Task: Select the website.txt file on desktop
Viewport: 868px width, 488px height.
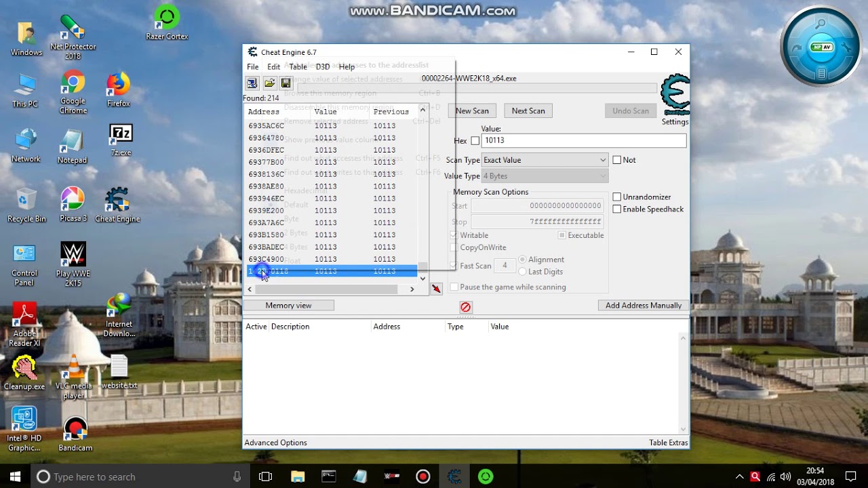Action: tap(119, 373)
